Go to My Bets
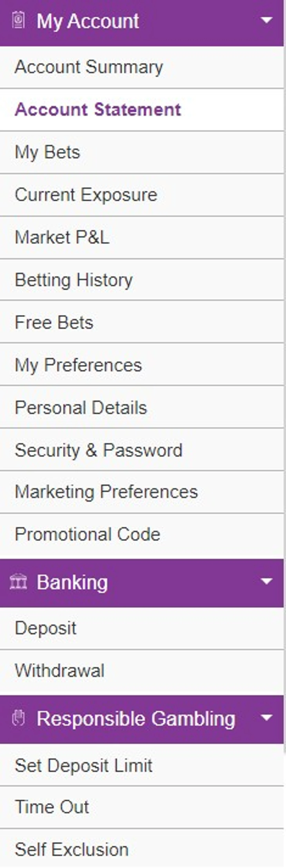286x868 pixels. [142, 152]
